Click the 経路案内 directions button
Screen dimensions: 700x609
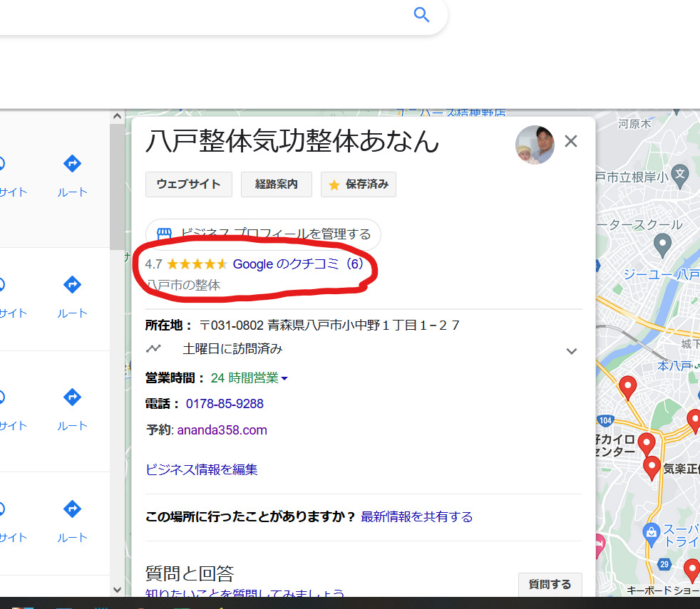click(276, 184)
